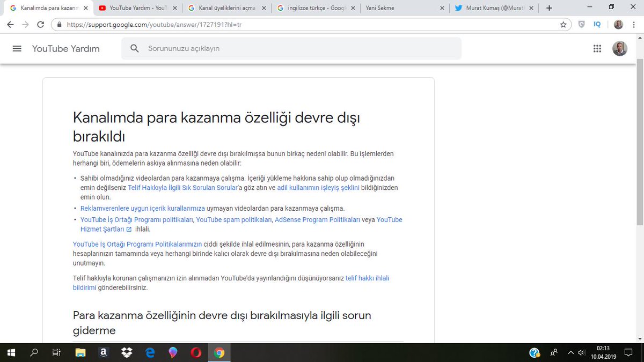Switch to the Kanal üyeliklerini açma tab
Screen dimensions: 644x362
[226, 8]
